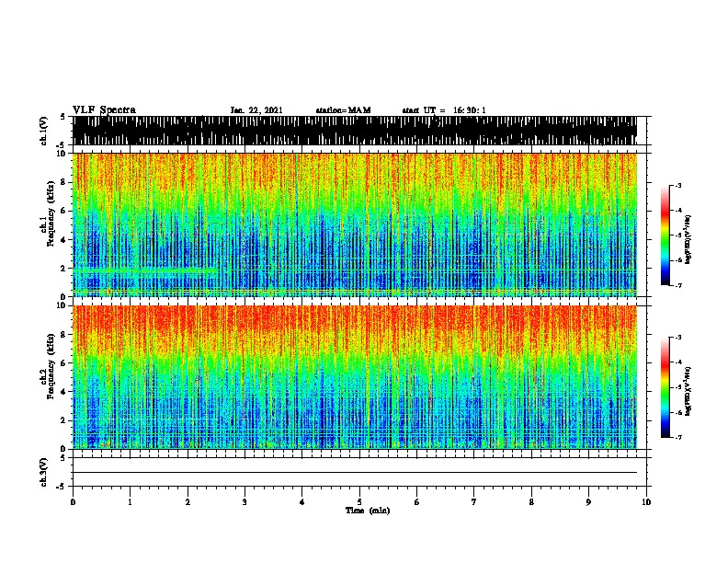Click the ch.3(V) axis label
Viewport: 728px width, 563px height.
coord(44,472)
